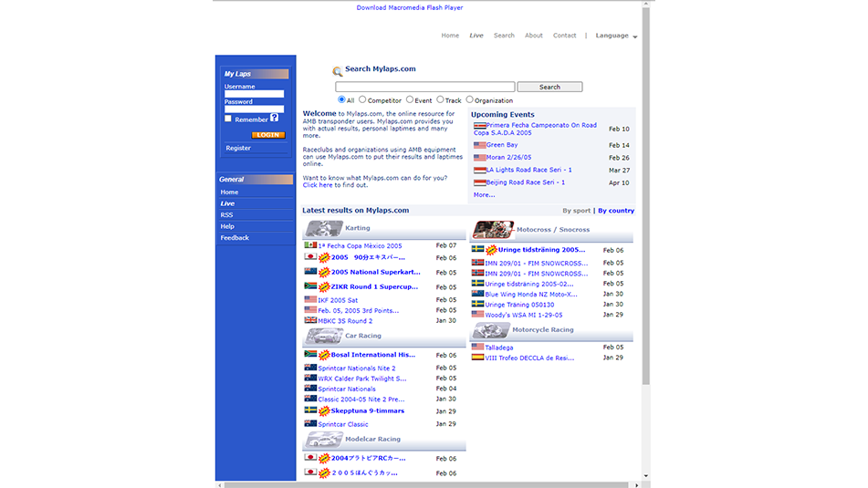Click the Motorcycle Racing category image
The image size is (868, 488).
tap(491, 330)
